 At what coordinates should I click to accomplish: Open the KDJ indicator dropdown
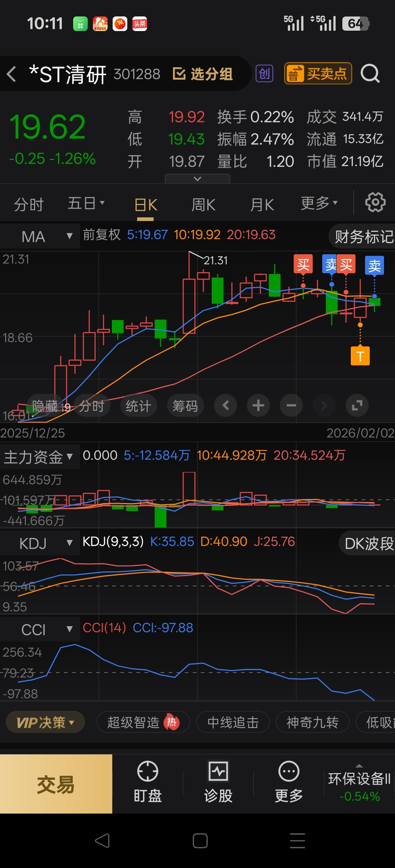coord(40,543)
